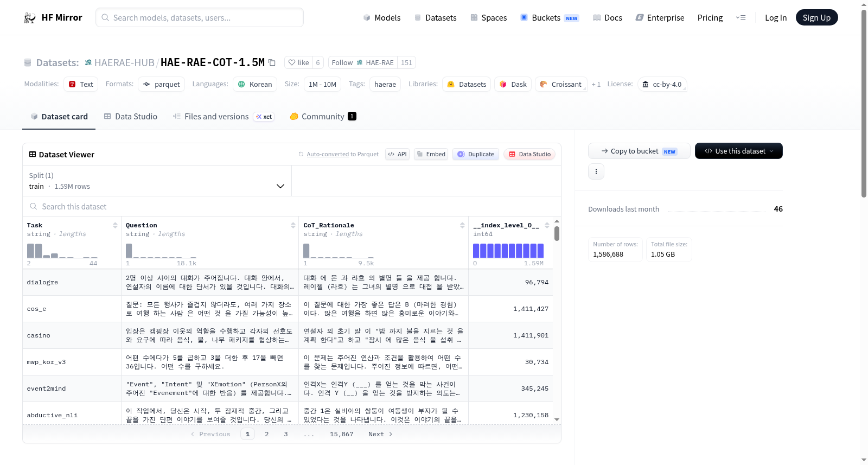Select the Korean language tag
Image resolution: width=868 pixels, height=465 pixels.
click(x=255, y=84)
